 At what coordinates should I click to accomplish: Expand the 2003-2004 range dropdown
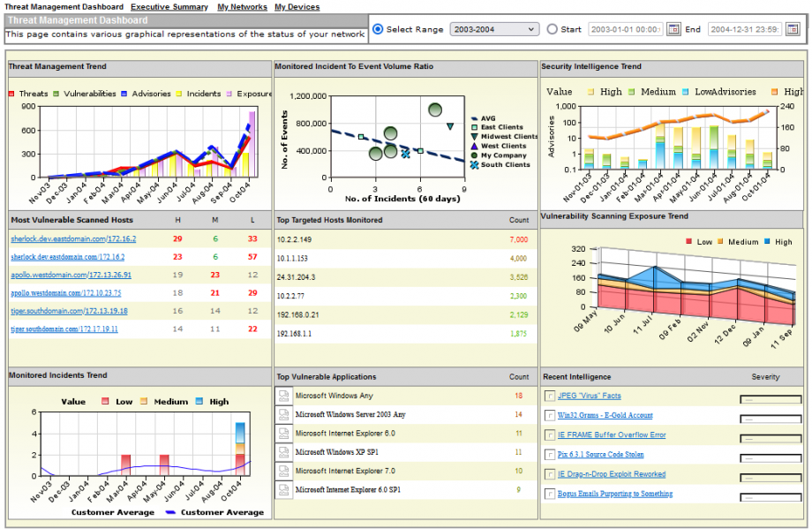point(493,29)
